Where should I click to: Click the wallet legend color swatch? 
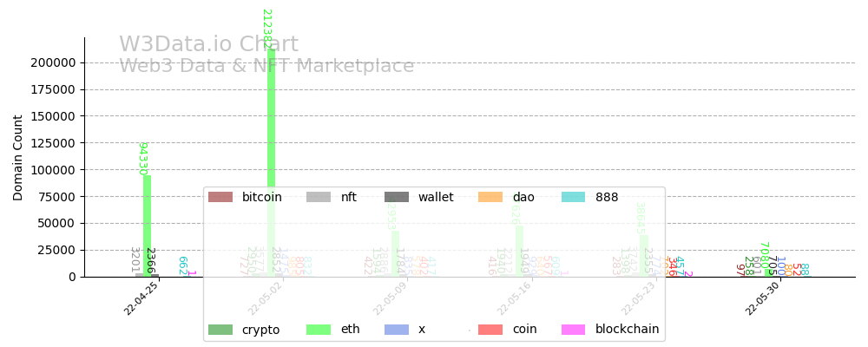pyautogui.click(x=397, y=197)
